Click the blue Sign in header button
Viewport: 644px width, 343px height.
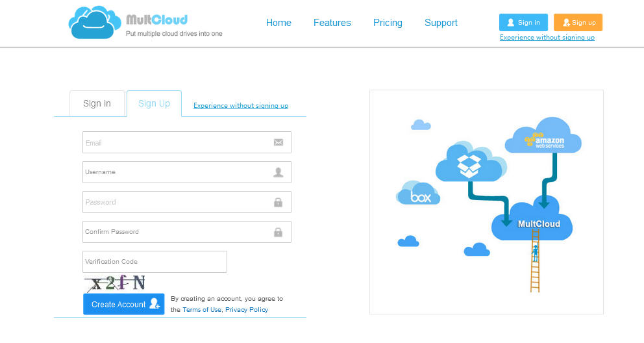pyautogui.click(x=523, y=22)
